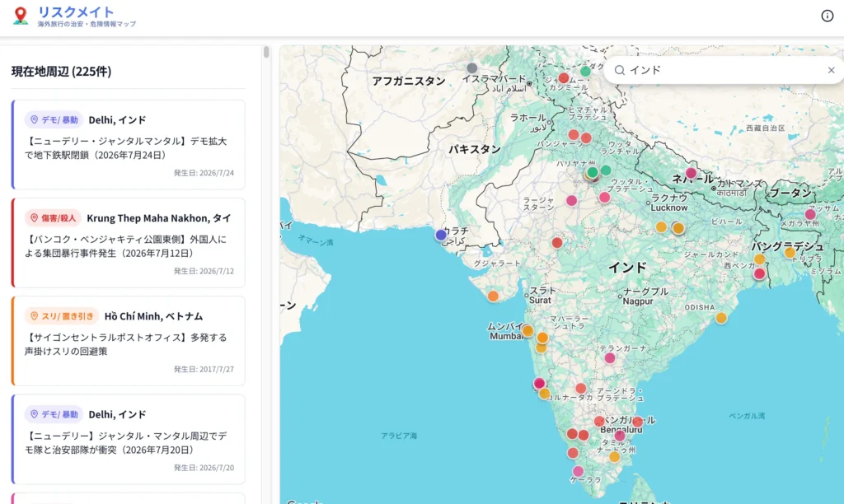Screen dimensions: 844x504
Task: Click the magnifier icon in the search box
Action: pos(620,70)
